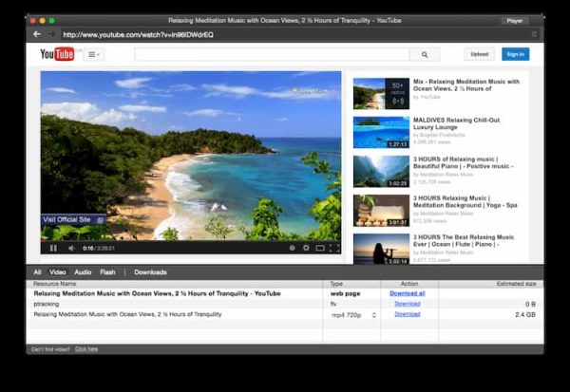Select the web page resource row title

157,293
